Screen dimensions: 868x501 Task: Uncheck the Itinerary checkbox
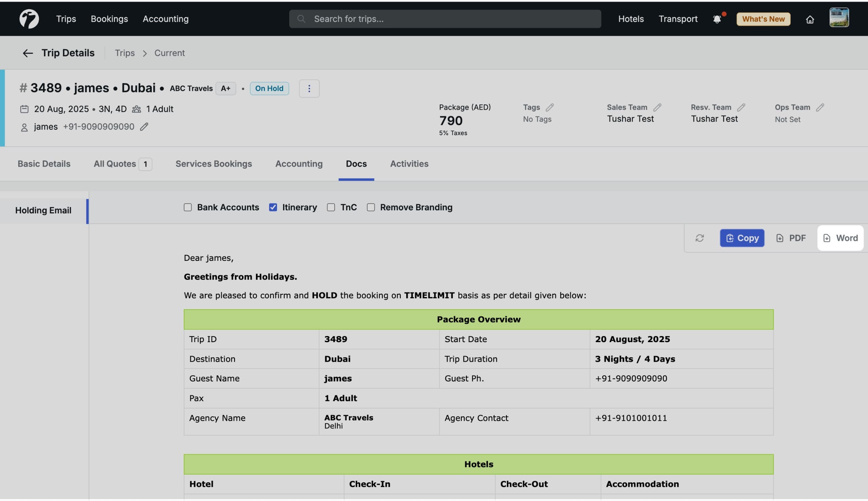click(x=273, y=208)
